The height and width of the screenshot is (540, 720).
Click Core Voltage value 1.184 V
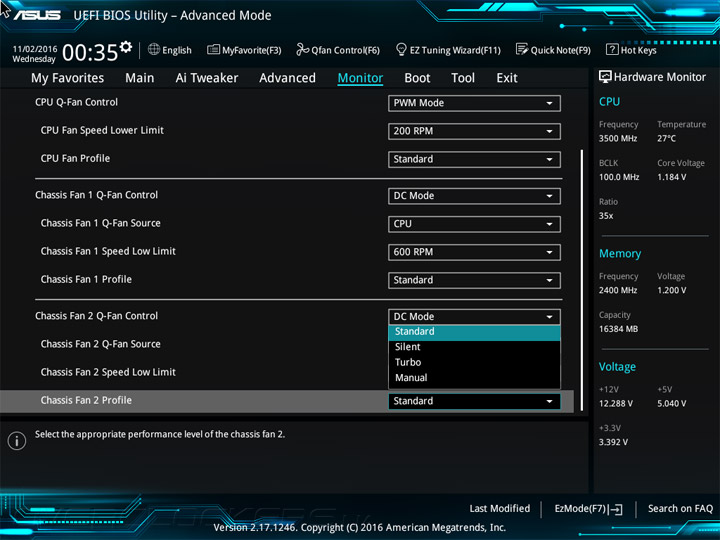(672, 177)
